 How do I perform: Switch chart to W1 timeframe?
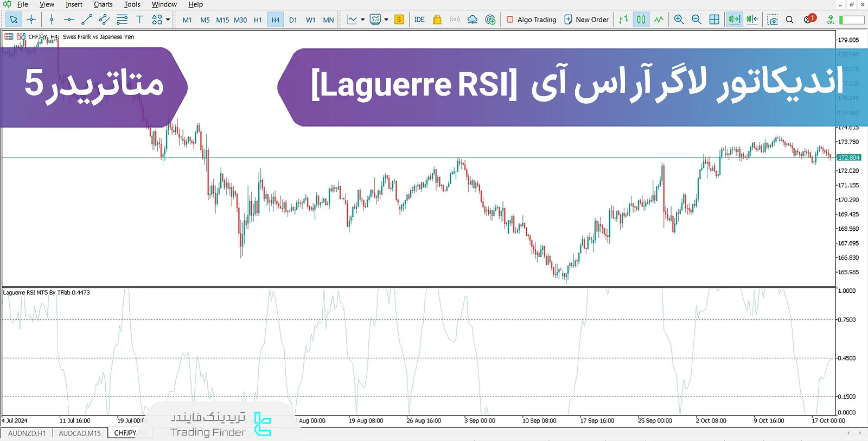pos(310,20)
